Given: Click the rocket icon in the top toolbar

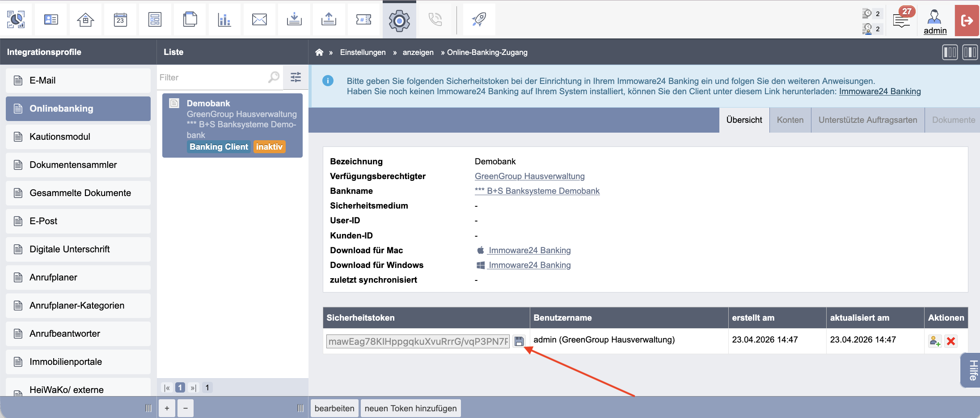Looking at the screenshot, I should [x=479, y=20].
